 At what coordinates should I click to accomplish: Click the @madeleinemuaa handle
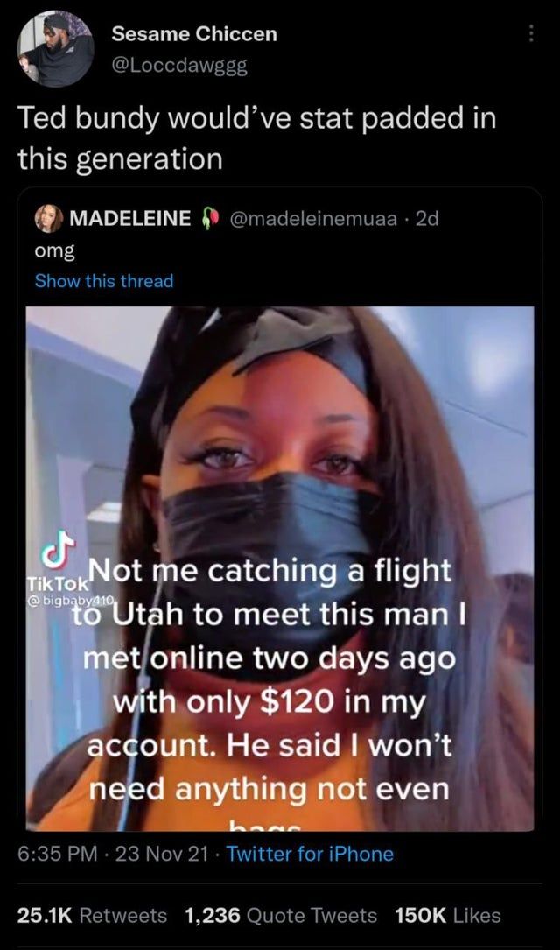313,219
